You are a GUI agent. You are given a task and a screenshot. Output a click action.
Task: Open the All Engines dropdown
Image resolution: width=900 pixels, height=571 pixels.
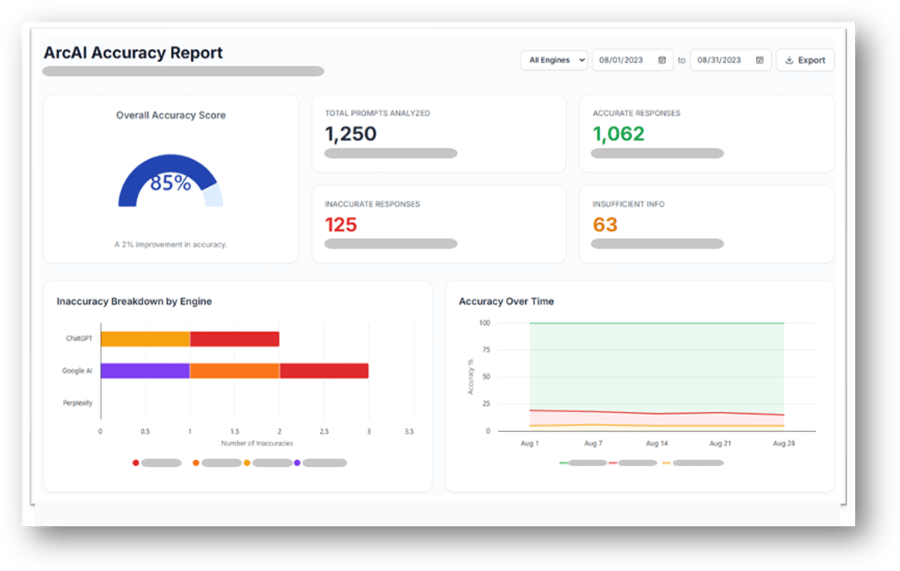[553, 60]
